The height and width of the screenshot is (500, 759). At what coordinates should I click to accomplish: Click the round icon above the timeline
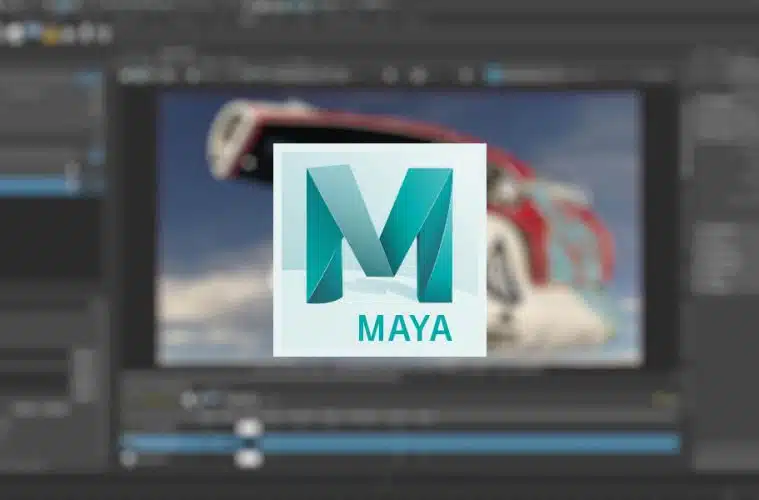pyautogui.click(x=188, y=399)
